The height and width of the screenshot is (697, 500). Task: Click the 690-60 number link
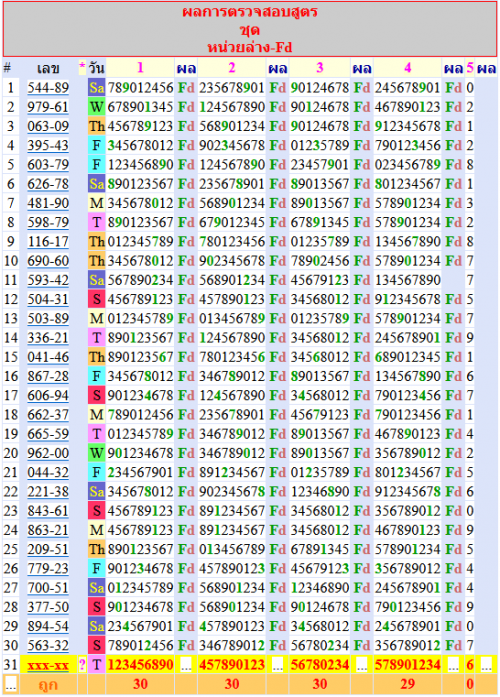point(48,261)
